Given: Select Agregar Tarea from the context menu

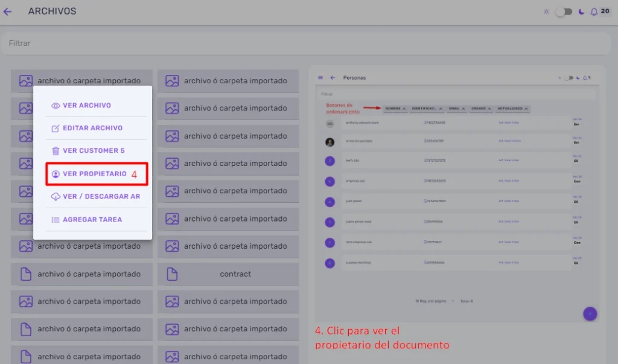Looking at the screenshot, I should pos(97,220).
